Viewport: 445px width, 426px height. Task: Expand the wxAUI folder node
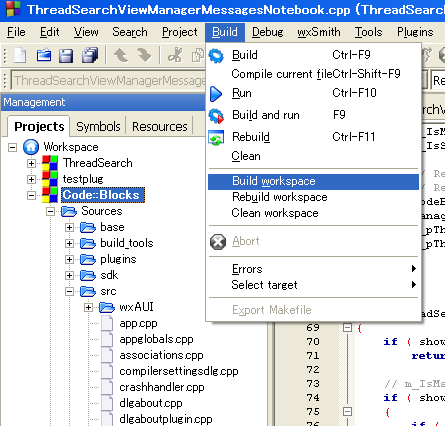(88, 307)
